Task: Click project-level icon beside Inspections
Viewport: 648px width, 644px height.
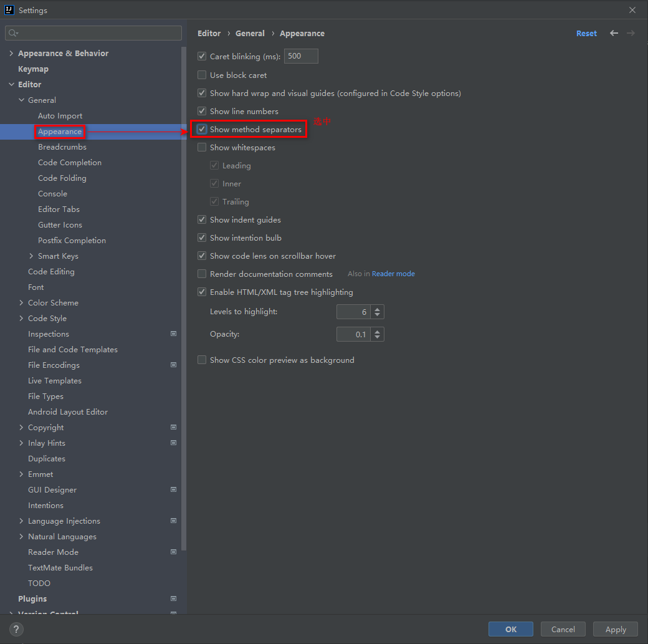Action: tap(174, 334)
